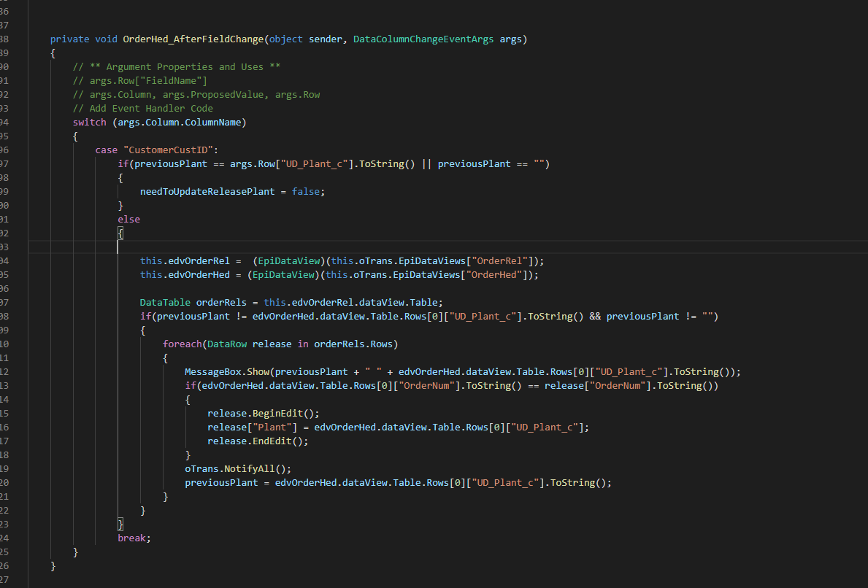Click release.BeginEdit() call
This screenshot has width=868, height=588.
pyautogui.click(x=264, y=413)
